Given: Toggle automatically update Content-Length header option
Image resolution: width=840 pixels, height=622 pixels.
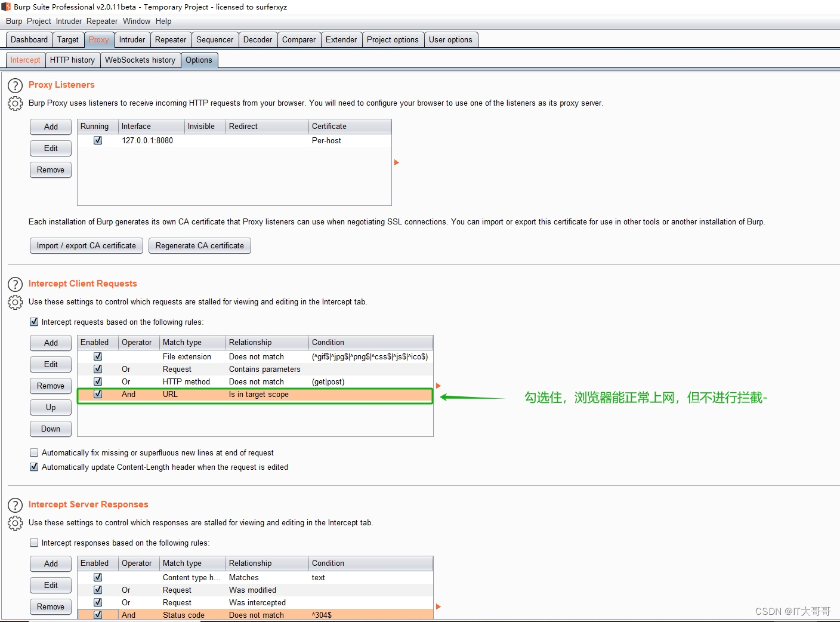Looking at the screenshot, I should click(x=34, y=467).
